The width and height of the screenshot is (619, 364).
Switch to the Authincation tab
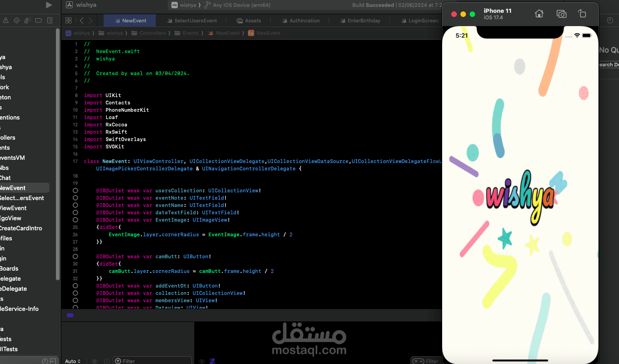[300, 21]
